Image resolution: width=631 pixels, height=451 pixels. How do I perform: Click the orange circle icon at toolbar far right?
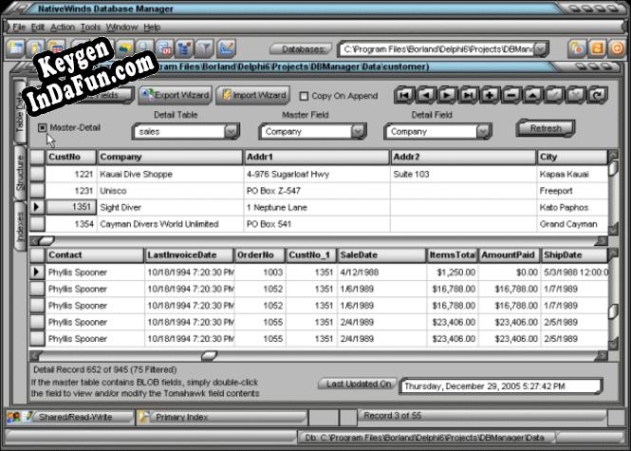tap(617, 49)
